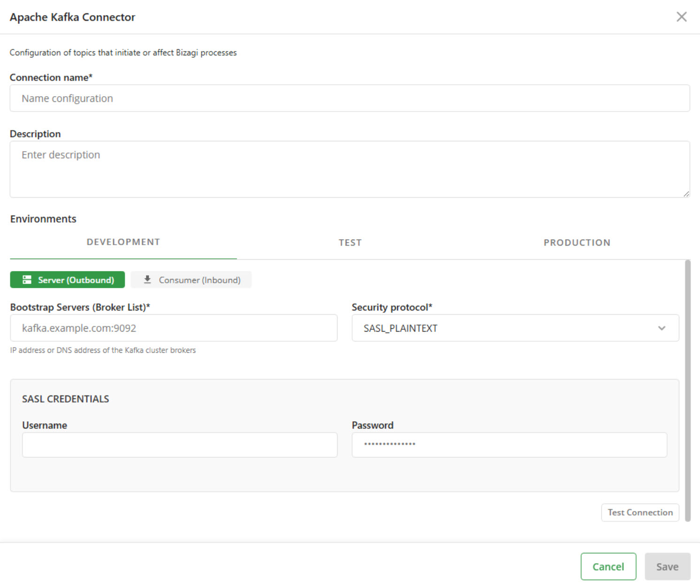Screen dimensions: 700x588
Task: Click the 'Configuration of topics' subtitle text
Action: [123, 53]
